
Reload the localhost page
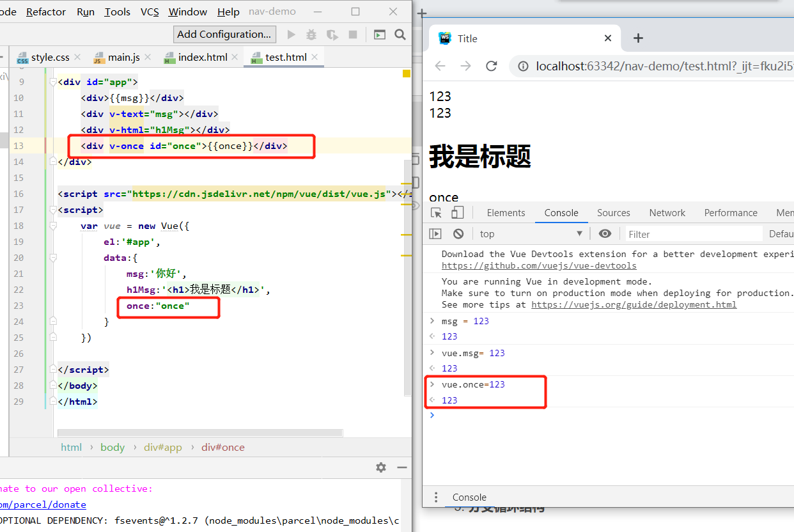click(491, 66)
